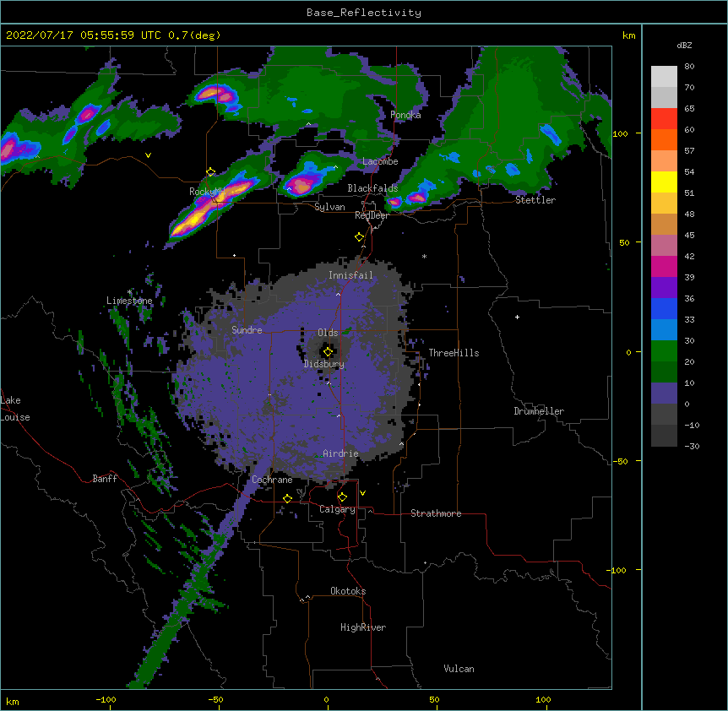Click the Innisfail city label
Screen dimensions: 728x711
350,275
